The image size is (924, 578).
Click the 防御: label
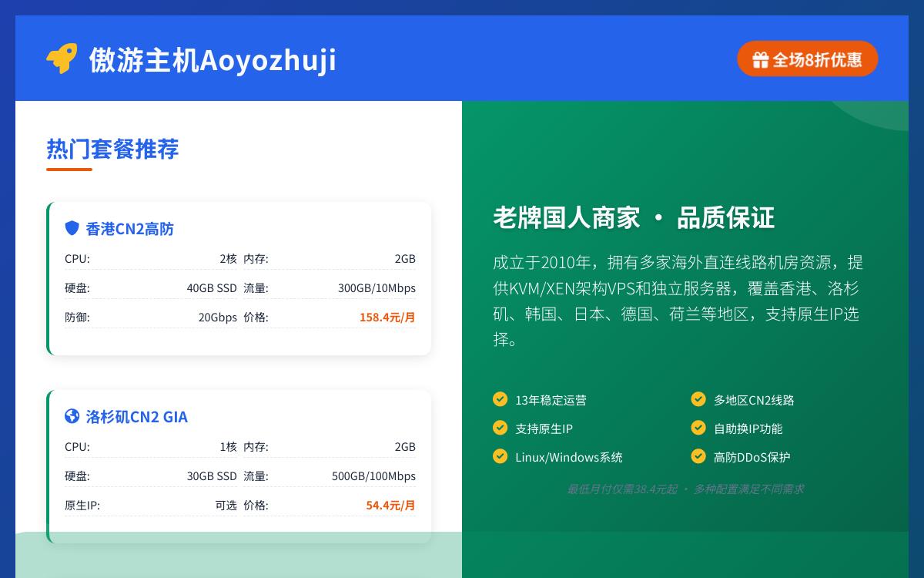[77, 318]
